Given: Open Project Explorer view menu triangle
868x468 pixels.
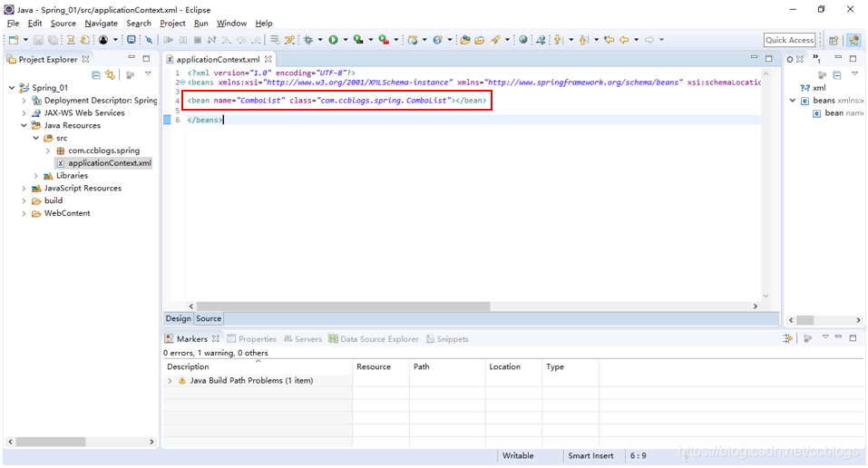Looking at the screenshot, I should pyautogui.click(x=148, y=73).
